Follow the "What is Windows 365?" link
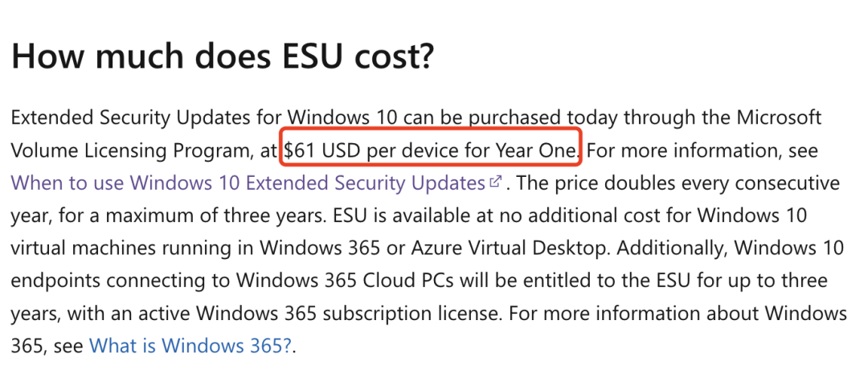 [x=191, y=346]
